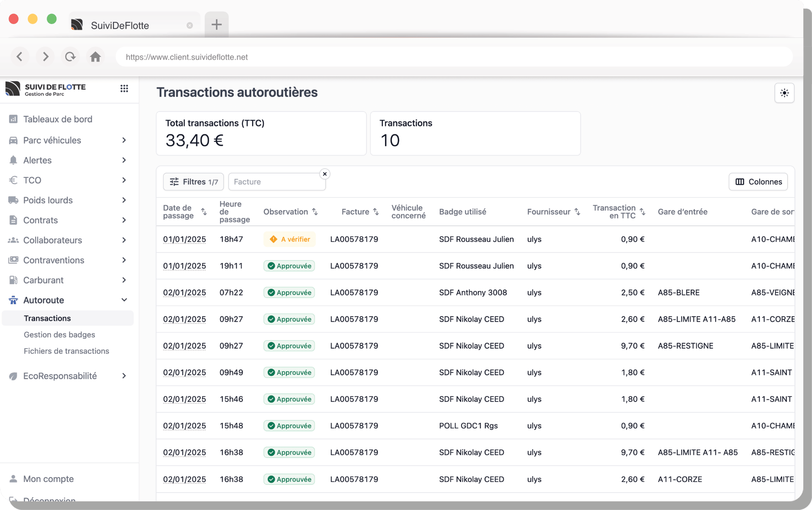
Task: Click the EcoResponsabilité leaf icon
Action: click(x=13, y=376)
